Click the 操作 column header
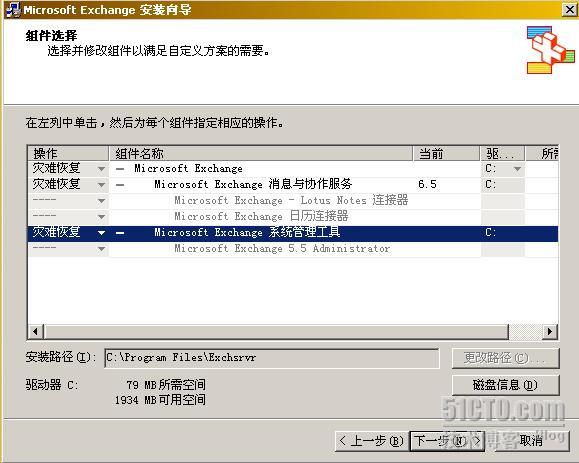 [68, 153]
